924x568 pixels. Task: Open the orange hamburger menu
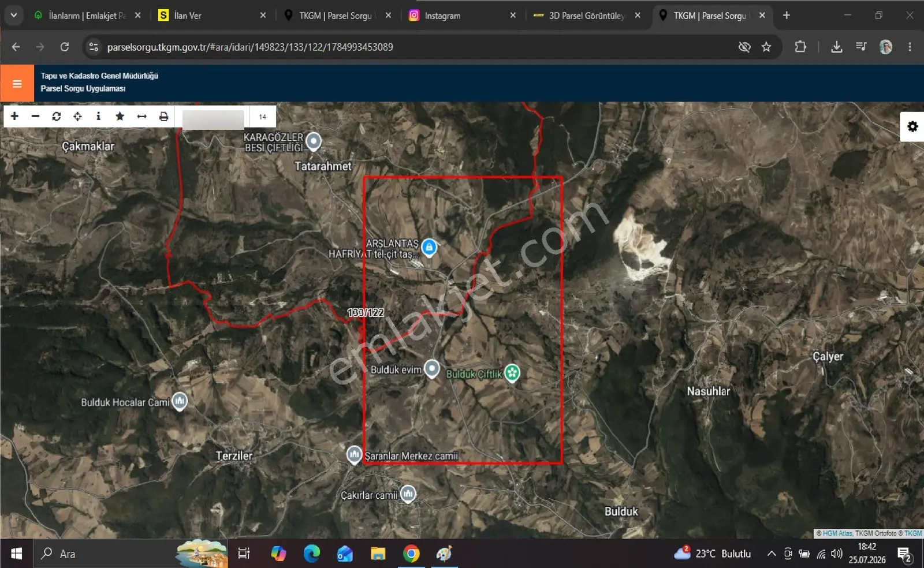click(17, 83)
